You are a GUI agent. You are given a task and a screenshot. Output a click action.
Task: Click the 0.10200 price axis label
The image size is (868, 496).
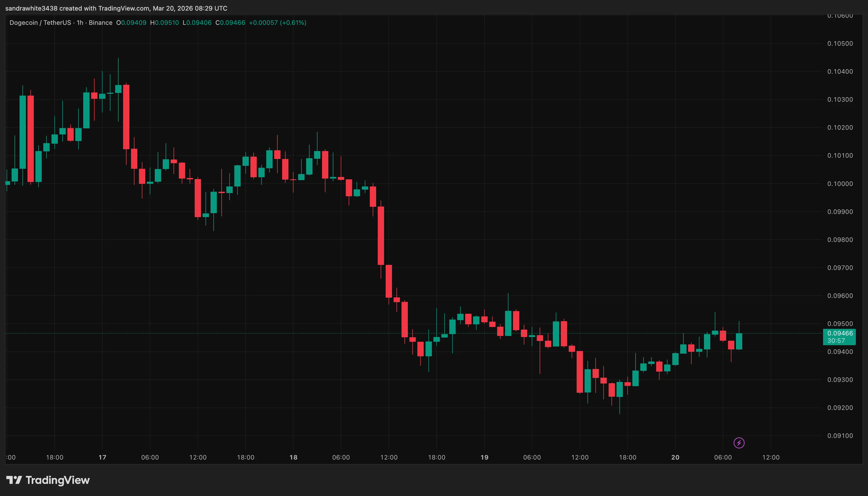click(840, 127)
